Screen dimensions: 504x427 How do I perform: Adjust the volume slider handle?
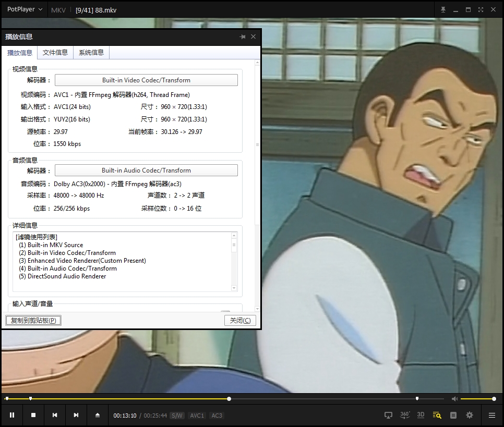(494, 399)
